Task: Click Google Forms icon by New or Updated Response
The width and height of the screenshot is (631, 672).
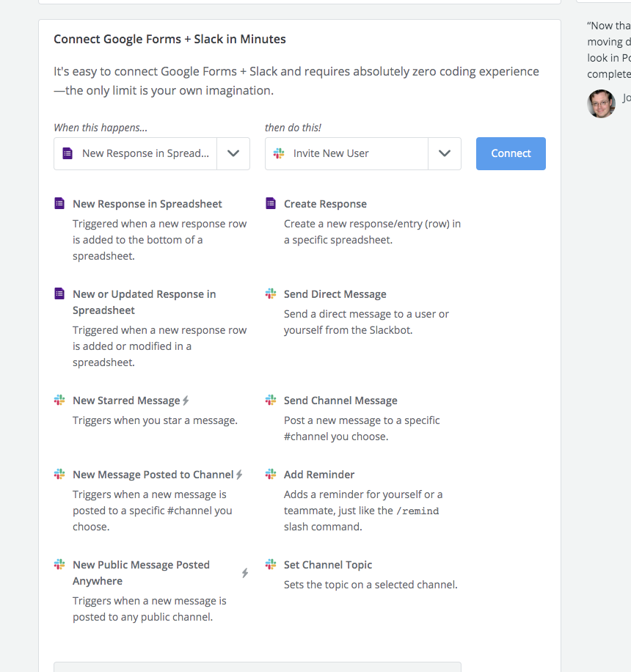Action: click(x=59, y=294)
